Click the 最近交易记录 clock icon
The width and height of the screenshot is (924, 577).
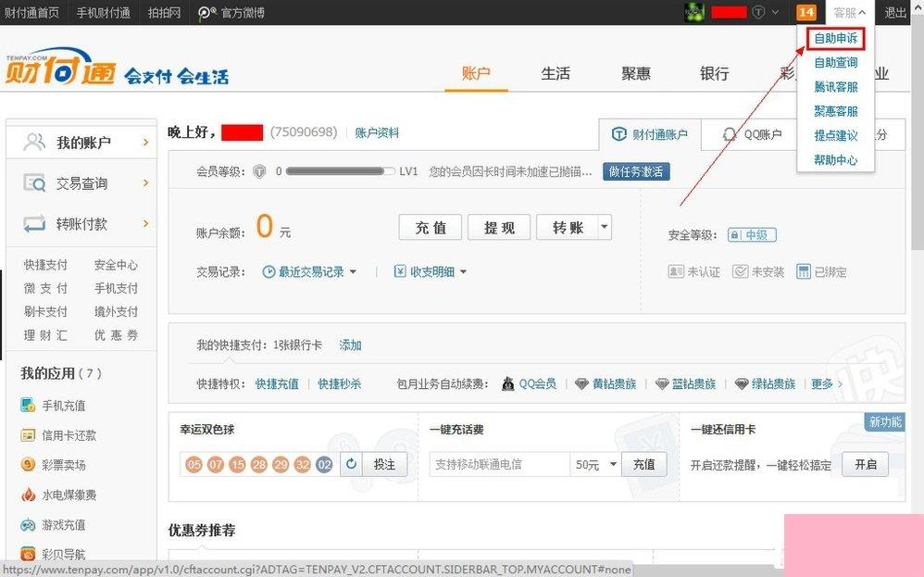click(x=268, y=271)
